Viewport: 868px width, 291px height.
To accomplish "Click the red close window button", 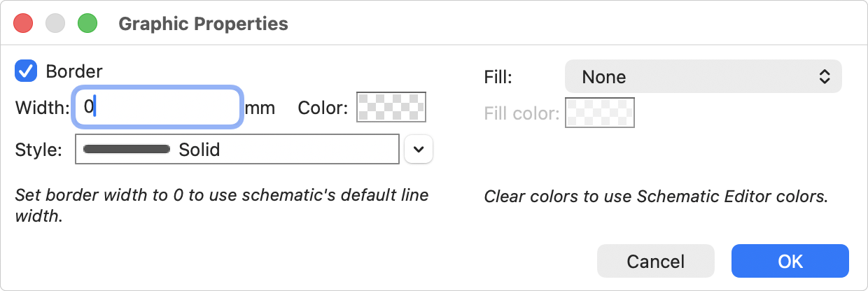I will click(24, 23).
